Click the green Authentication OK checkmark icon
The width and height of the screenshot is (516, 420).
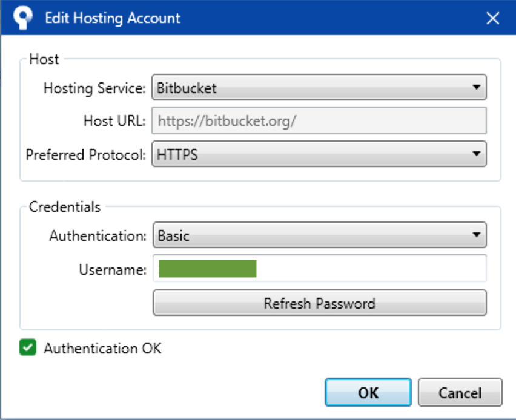(28, 347)
